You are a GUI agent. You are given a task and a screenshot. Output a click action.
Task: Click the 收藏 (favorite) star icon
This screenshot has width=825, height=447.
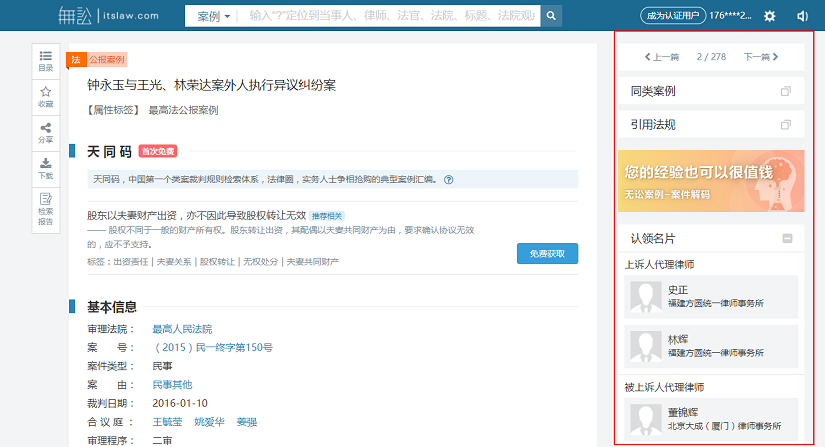tap(46, 96)
